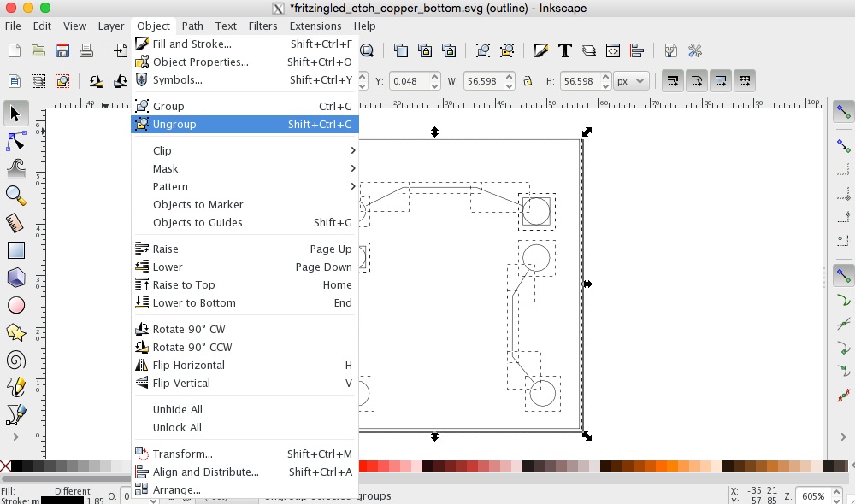Select the Spiral drawing tool

[15, 360]
